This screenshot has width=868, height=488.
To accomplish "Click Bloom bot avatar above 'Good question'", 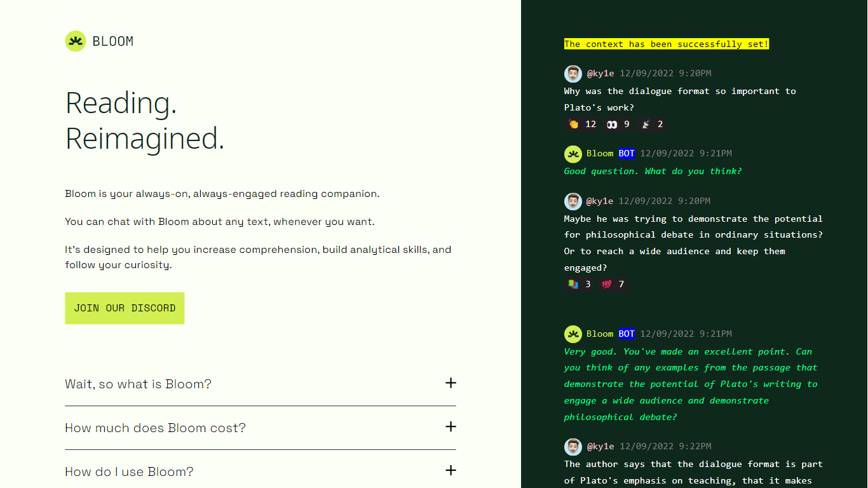I will [573, 154].
